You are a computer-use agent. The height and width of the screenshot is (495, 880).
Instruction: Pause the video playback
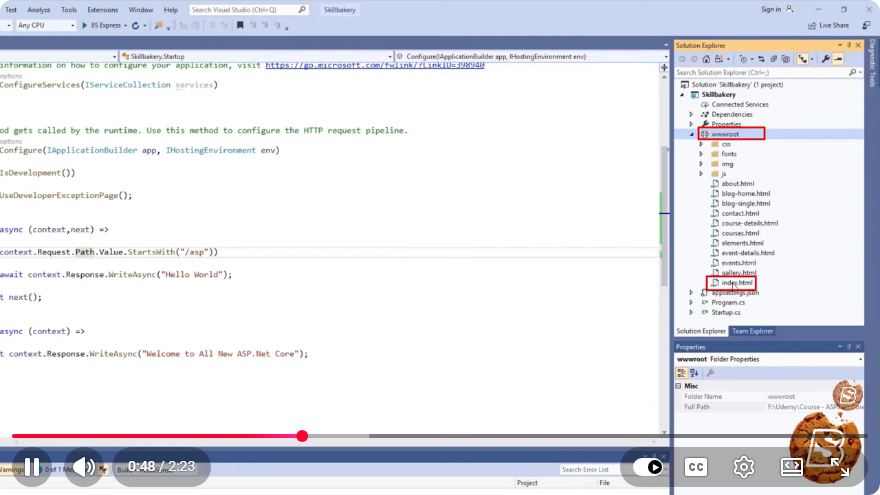pos(32,467)
